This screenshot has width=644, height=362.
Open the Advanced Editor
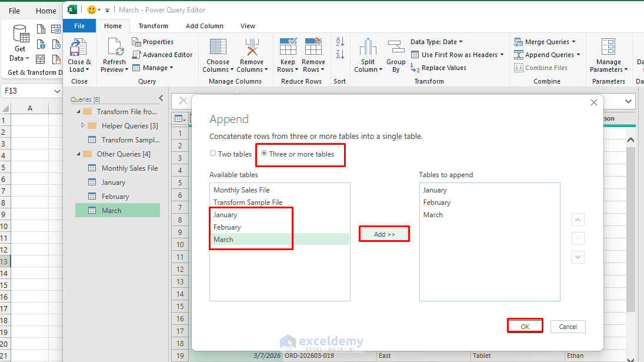pyautogui.click(x=162, y=55)
